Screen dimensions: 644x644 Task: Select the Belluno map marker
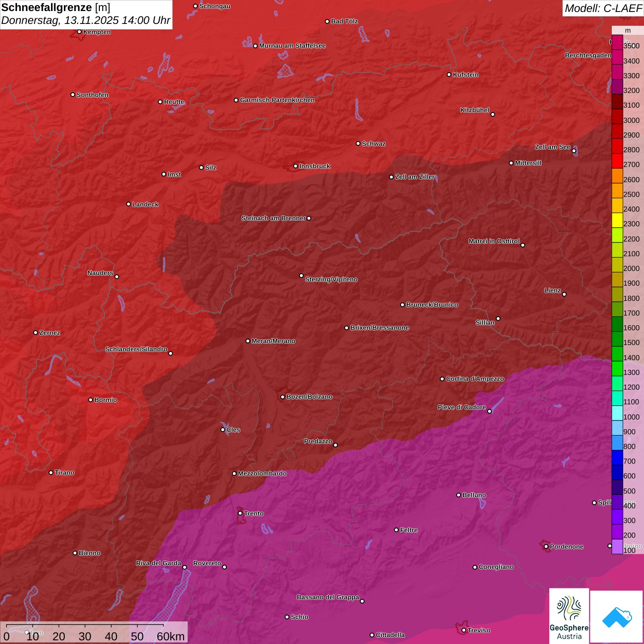459,495
